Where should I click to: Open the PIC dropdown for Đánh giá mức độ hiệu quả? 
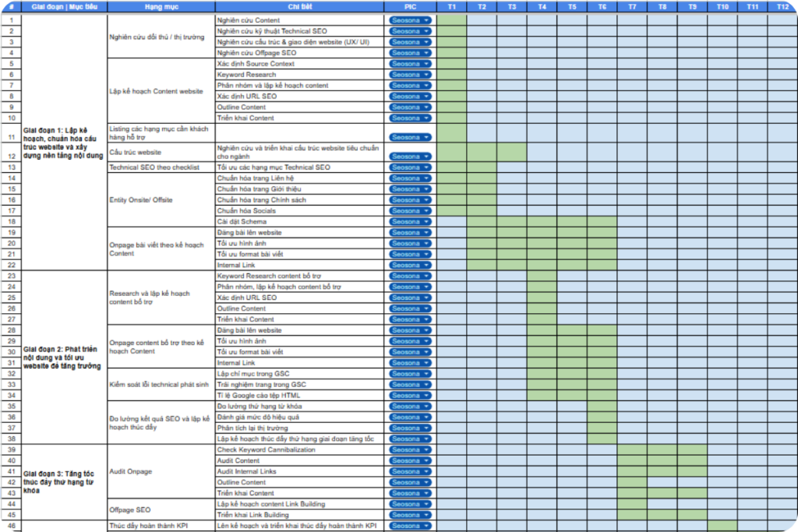(x=410, y=417)
